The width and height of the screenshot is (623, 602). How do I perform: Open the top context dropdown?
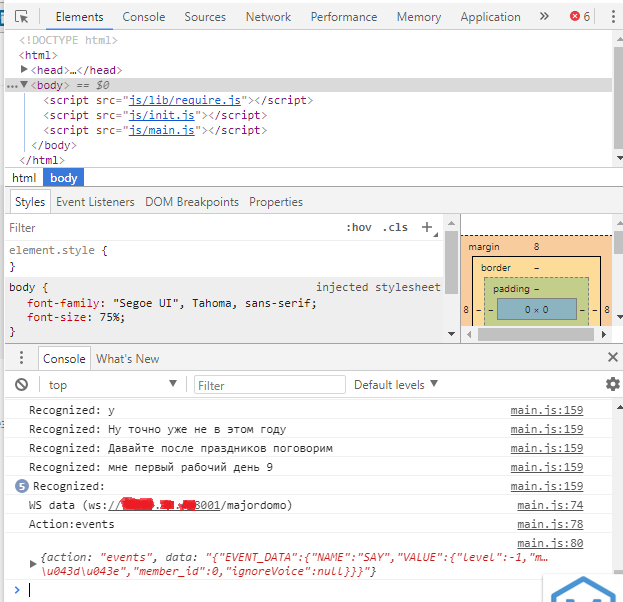point(112,384)
